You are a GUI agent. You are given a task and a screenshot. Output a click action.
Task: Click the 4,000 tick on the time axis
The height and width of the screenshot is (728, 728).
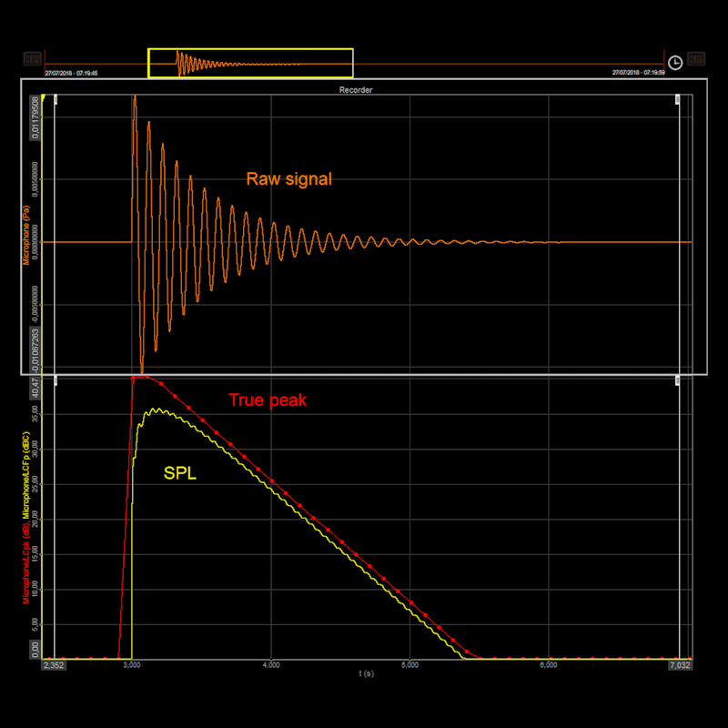(x=271, y=665)
